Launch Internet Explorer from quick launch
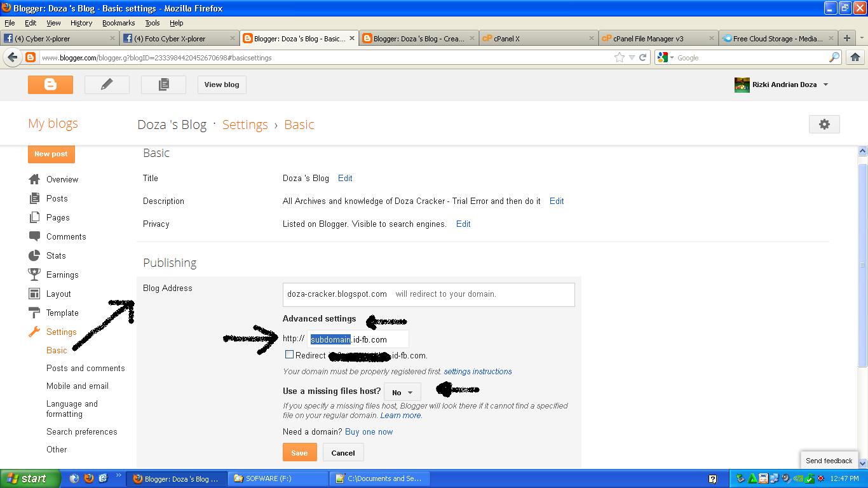This screenshot has width=868, height=488. pyautogui.click(x=74, y=478)
